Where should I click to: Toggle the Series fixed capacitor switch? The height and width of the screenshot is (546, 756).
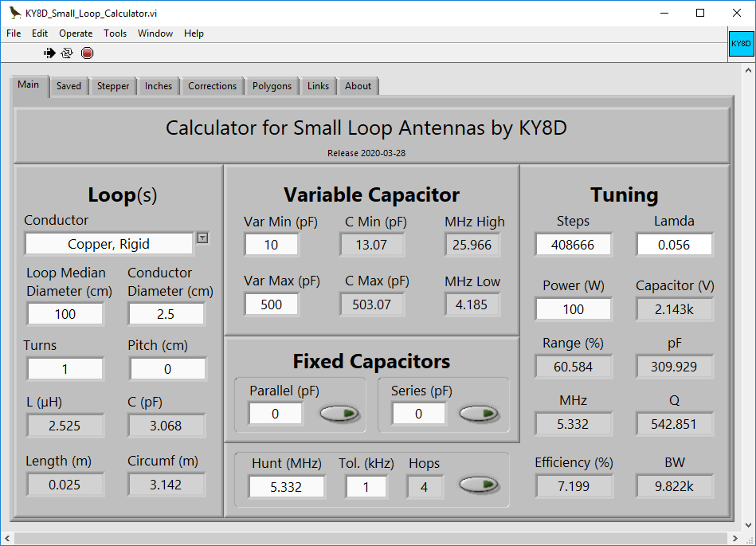point(480,414)
